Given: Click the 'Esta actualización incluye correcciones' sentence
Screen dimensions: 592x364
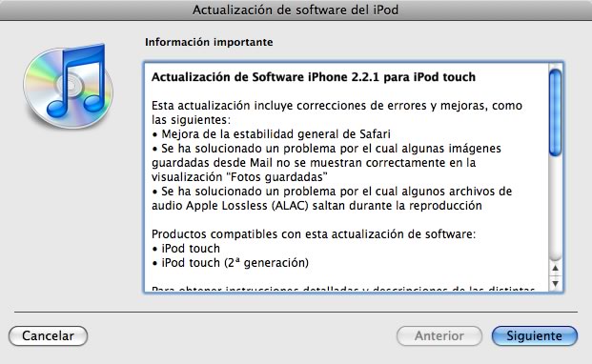Looking at the screenshot, I should click(337, 105).
